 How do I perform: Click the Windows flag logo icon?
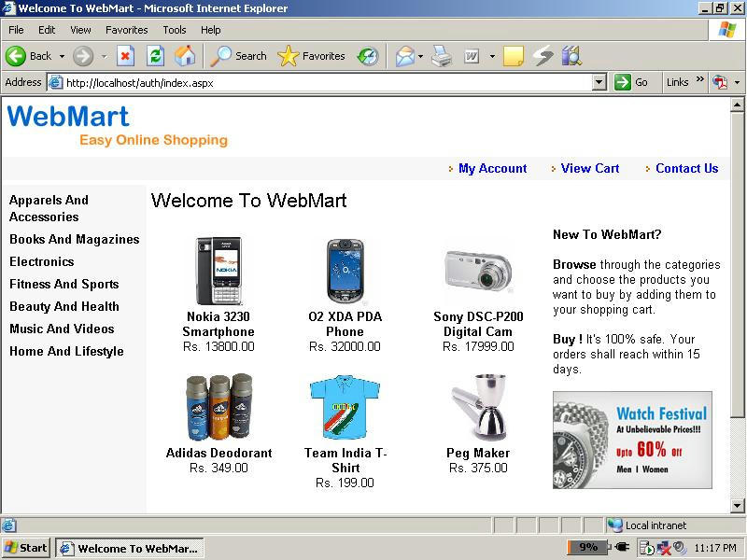[727, 30]
